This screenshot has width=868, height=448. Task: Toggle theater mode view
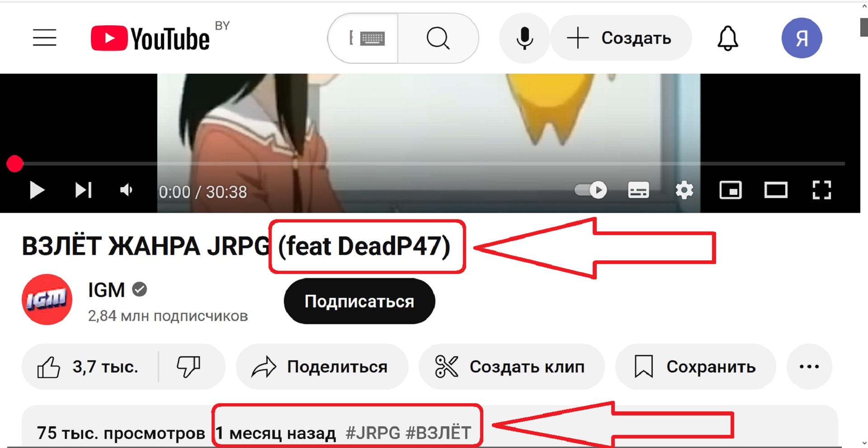click(x=776, y=190)
